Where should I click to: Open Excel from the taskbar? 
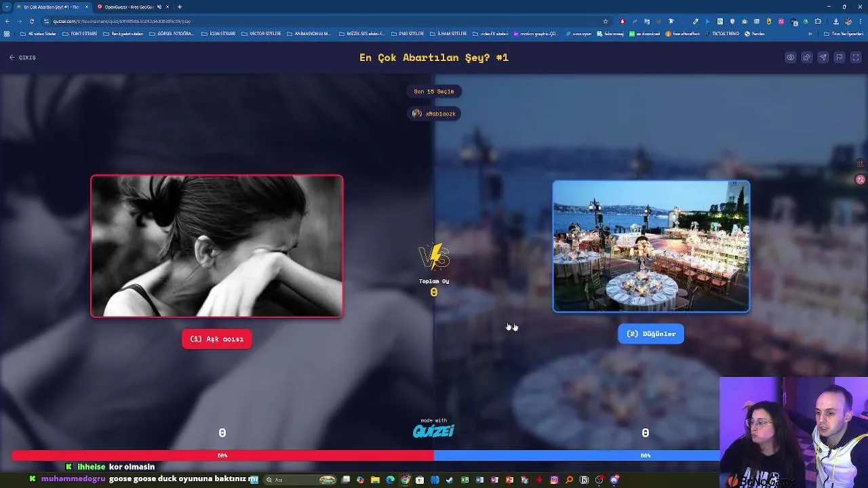[465, 480]
